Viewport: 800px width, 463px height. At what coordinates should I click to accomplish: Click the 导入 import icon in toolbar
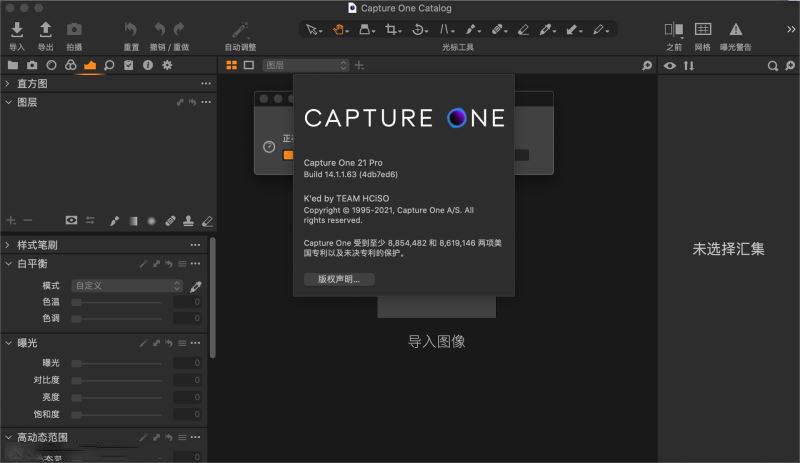(17, 30)
